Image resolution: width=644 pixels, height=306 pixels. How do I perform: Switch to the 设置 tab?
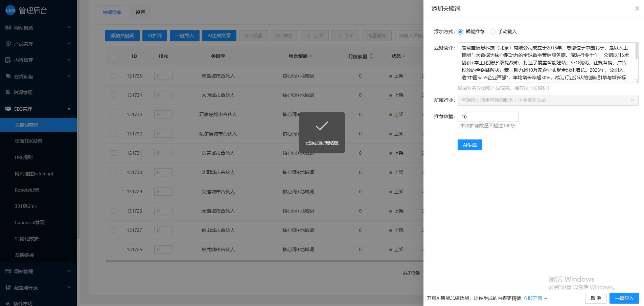pos(140,12)
